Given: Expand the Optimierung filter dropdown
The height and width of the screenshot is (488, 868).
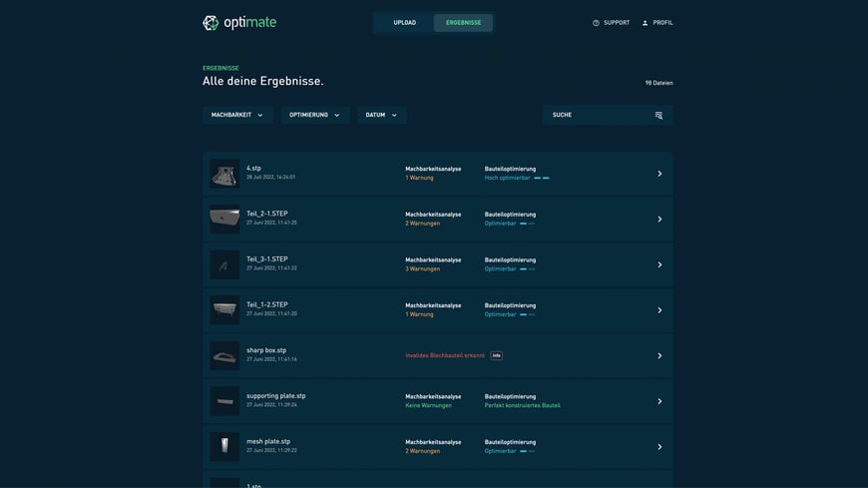Looking at the screenshot, I should (x=315, y=115).
